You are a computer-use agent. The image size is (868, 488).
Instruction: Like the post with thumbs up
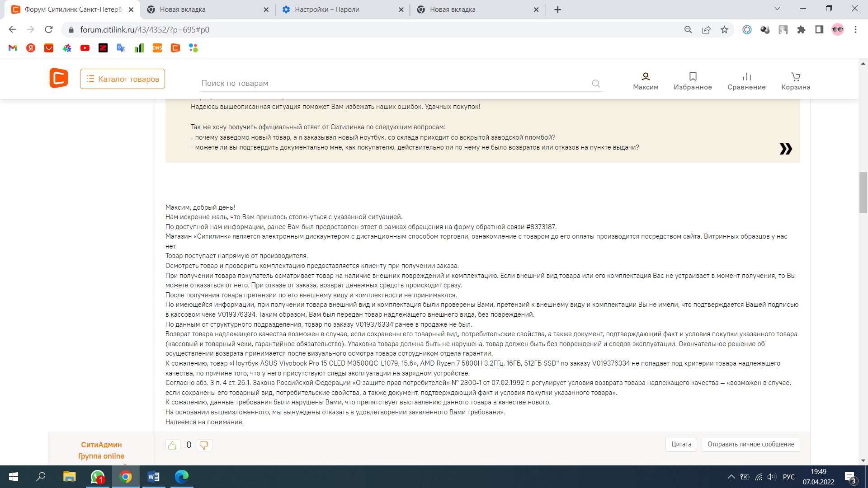(x=173, y=446)
